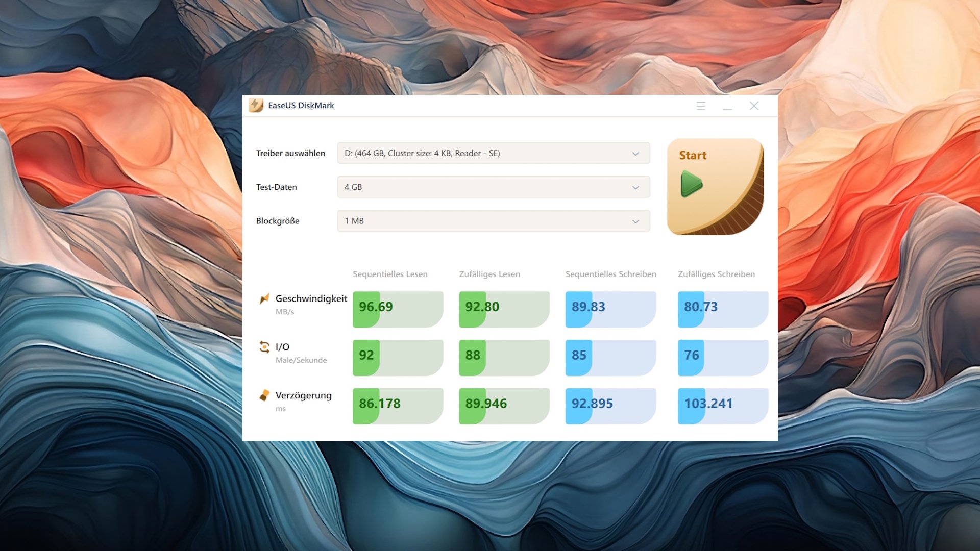The width and height of the screenshot is (980, 551).
Task: Click the I/O cycle arrows icon
Action: tap(264, 347)
